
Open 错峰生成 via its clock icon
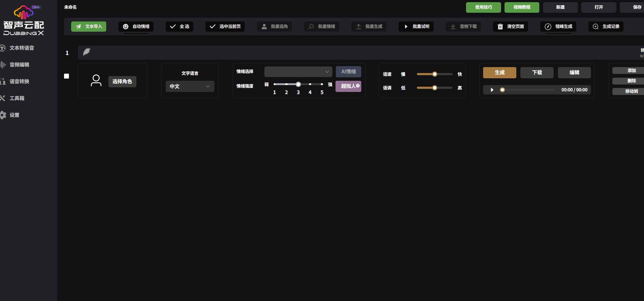pyautogui.click(x=548, y=27)
